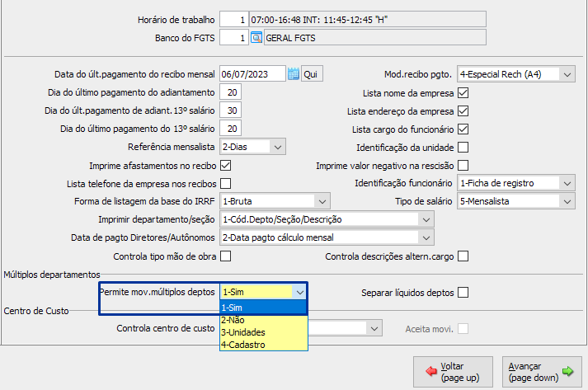Toggle Lista nome da empresa checkbox
Screen dimensions: 588x390
tap(463, 93)
